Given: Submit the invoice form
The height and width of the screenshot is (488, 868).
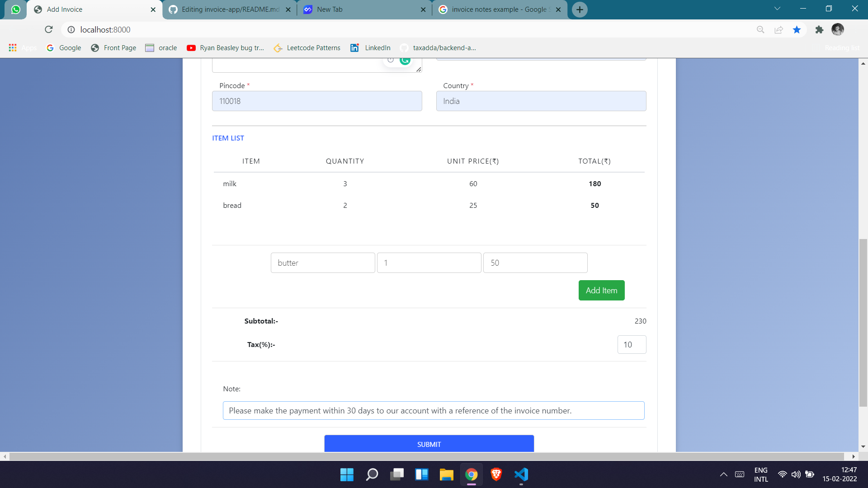Looking at the screenshot, I should pos(429,444).
